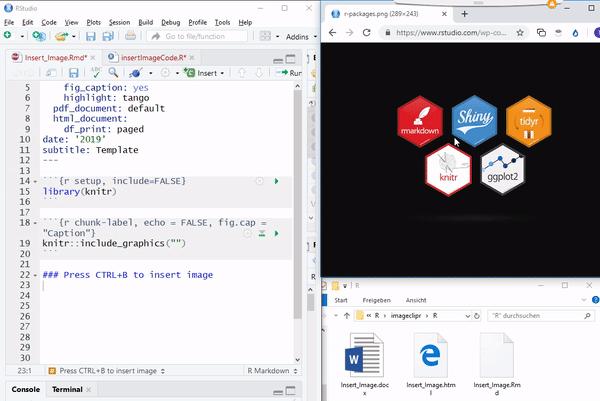This screenshot has height=401, width=600.
Task: Save the current Rmd document
Action: pyautogui.click(x=73, y=73)
